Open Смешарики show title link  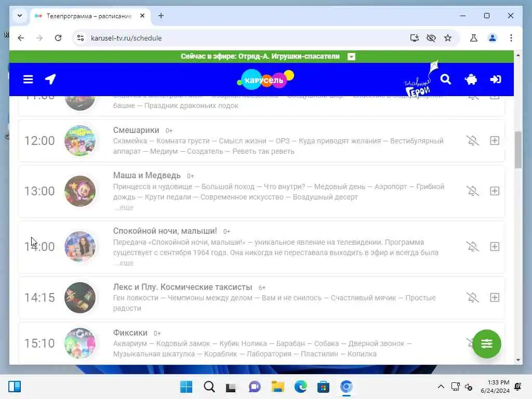pyautogui.click(x=136, y=130)
